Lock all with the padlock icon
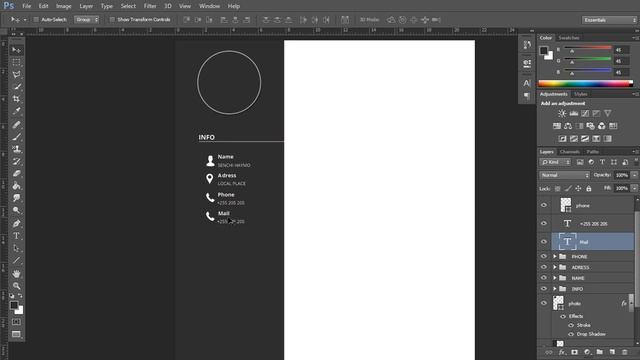The height and width of the screenshot is (360, 640). coord(589,188)
